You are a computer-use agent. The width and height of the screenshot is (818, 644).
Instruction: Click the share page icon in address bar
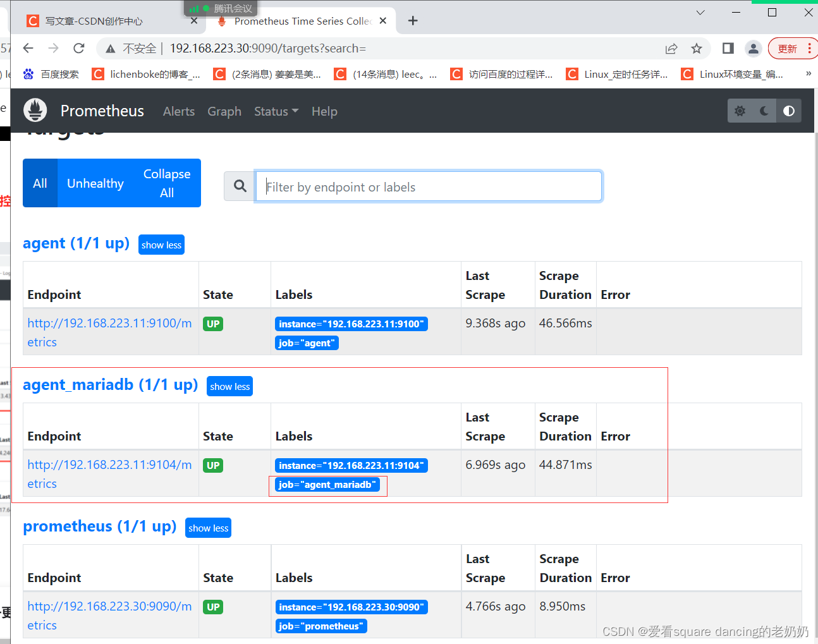tap(671, 49)
